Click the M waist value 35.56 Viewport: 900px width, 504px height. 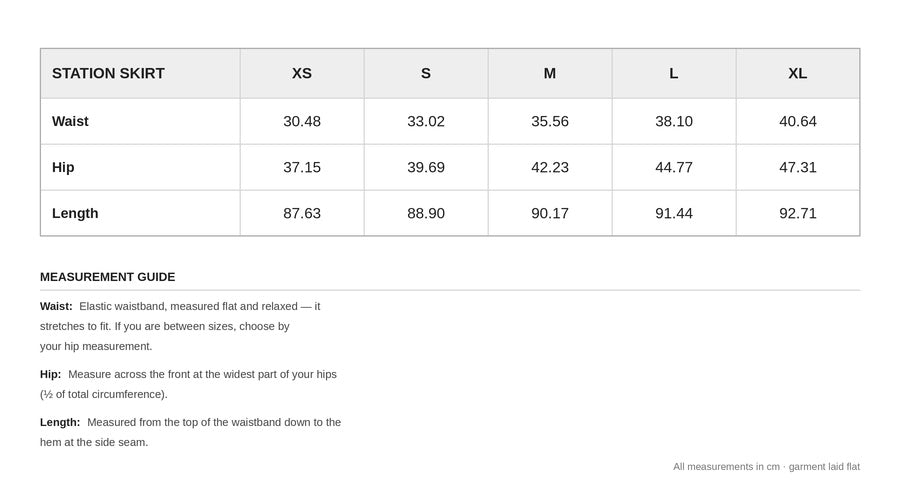[x=550, y=121]
